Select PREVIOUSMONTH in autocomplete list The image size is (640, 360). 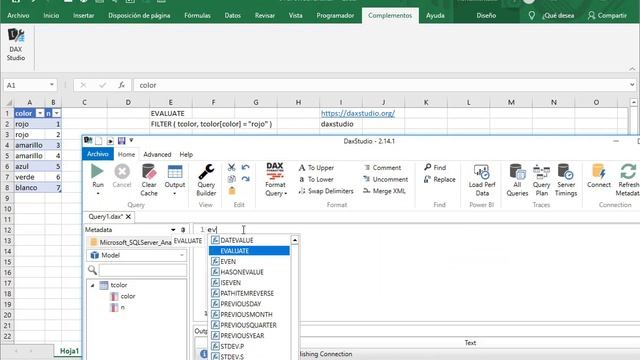coord(249,314)
